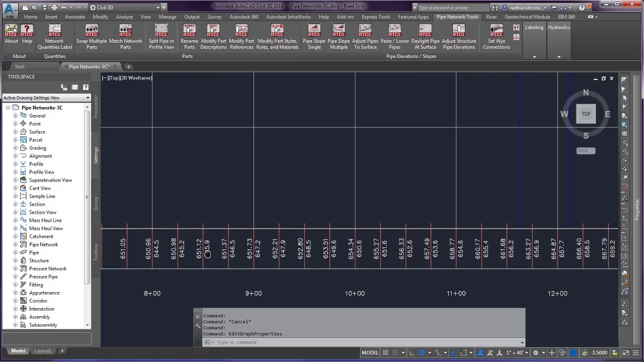Expand the Pipe Network tree node

click(x=16, y=244)
